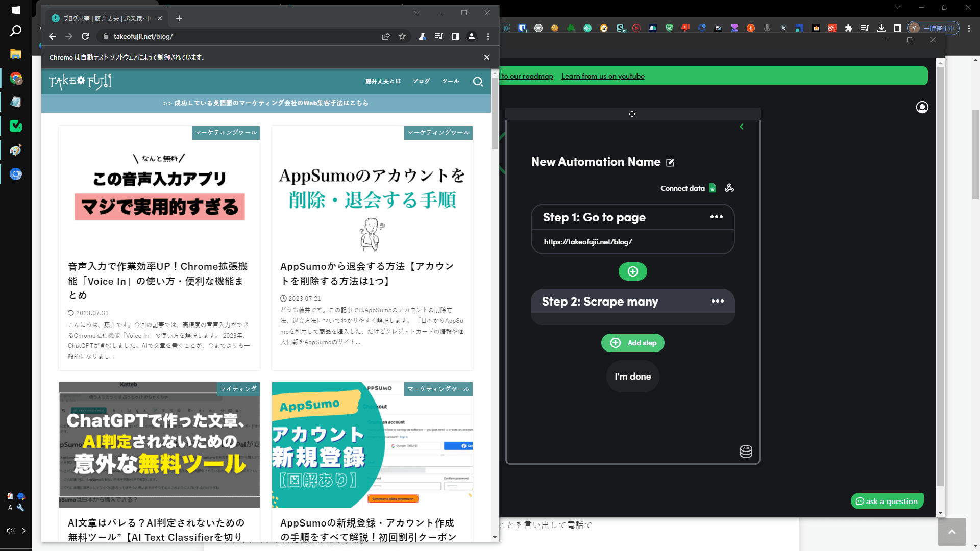This screenshot has width=980, height=551.
Task: Open the Chrome extensions puzzle piece icon
Action: [849, 29]
